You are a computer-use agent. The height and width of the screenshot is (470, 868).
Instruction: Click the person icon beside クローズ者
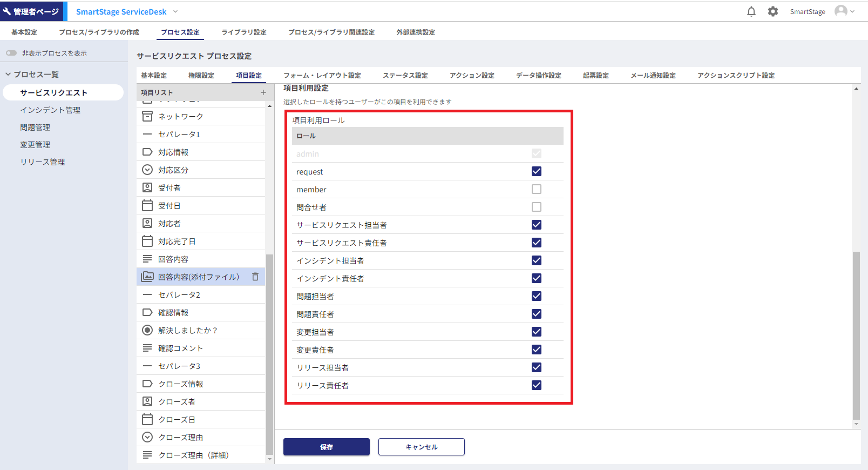[147, 401]
